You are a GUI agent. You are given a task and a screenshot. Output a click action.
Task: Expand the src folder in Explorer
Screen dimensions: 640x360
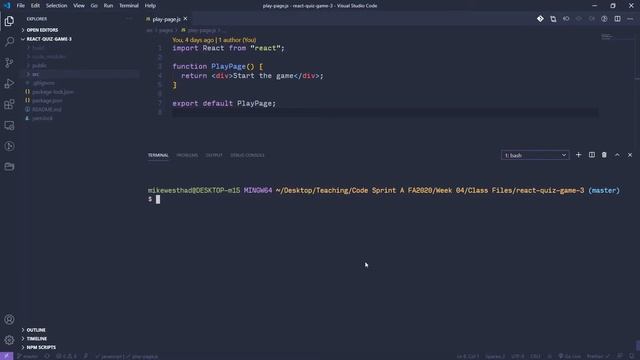click(36, 74)
